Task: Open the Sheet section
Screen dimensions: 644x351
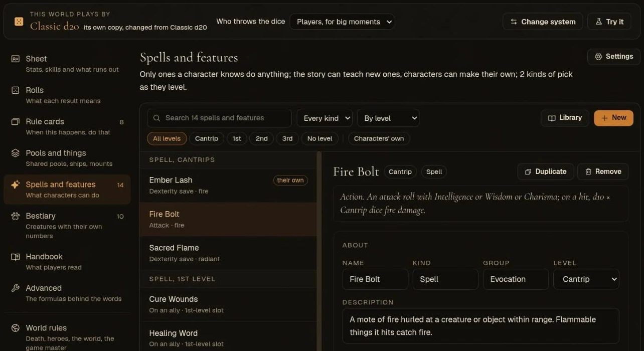Action: [x=67, y=64]
